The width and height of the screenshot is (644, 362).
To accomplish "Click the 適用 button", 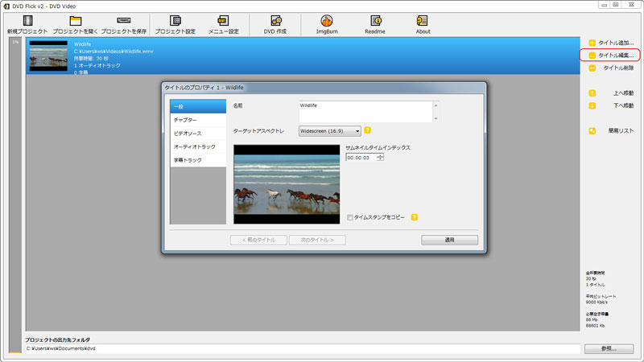I will pos(449,240).
